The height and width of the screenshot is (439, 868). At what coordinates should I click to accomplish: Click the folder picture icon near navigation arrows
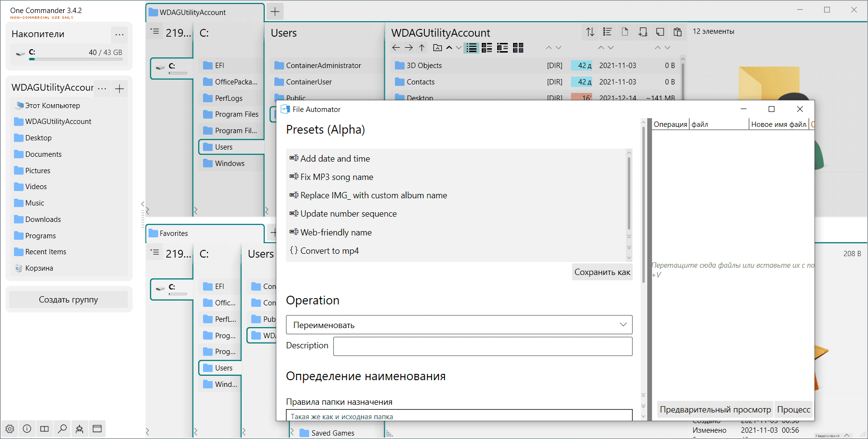coord(437,47)
